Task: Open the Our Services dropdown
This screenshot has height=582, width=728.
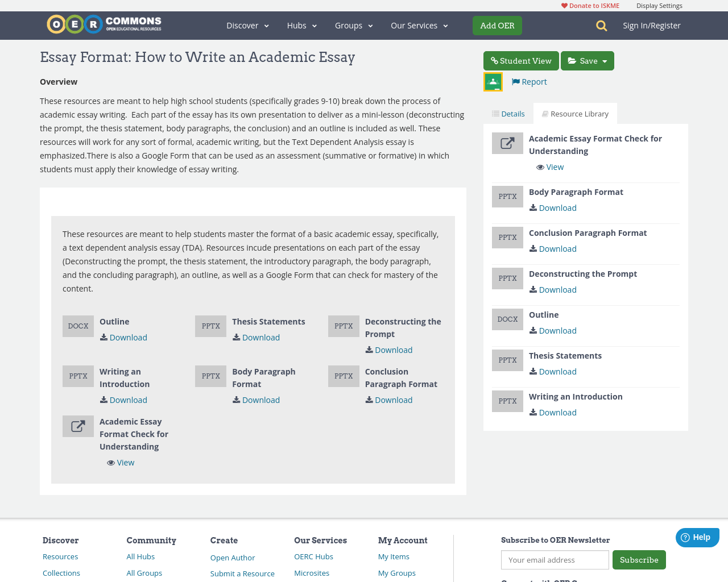Action: pos(419,25)
